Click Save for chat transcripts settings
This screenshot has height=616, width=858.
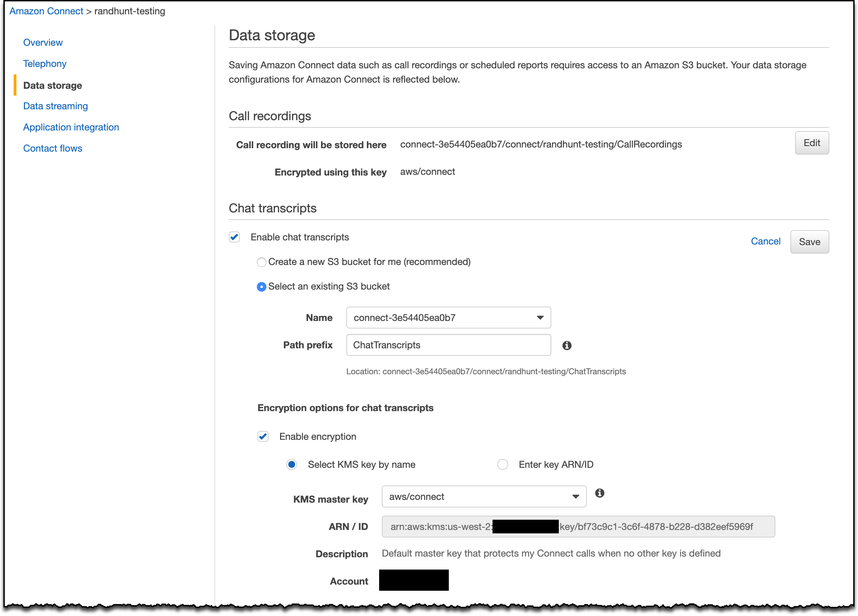809,241
